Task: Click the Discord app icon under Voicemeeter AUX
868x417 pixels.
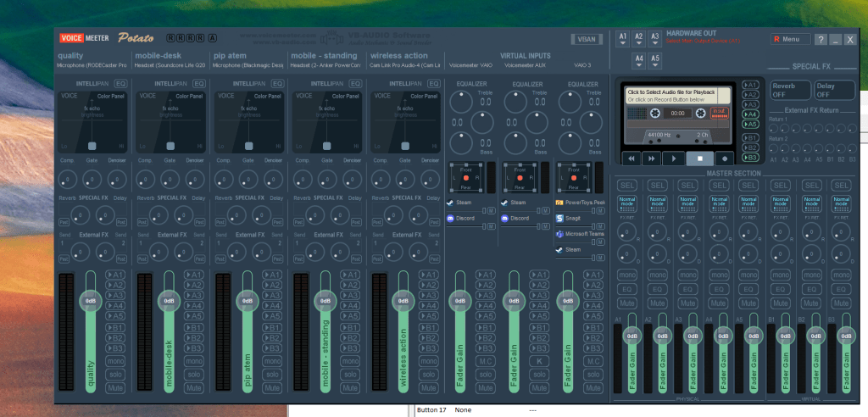Action: (x=504, y=218)
